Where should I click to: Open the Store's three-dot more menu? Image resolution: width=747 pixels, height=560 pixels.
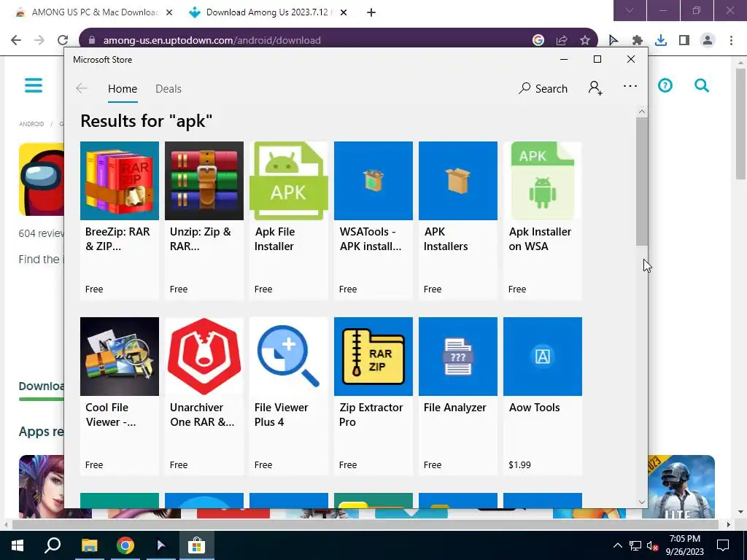630,86
